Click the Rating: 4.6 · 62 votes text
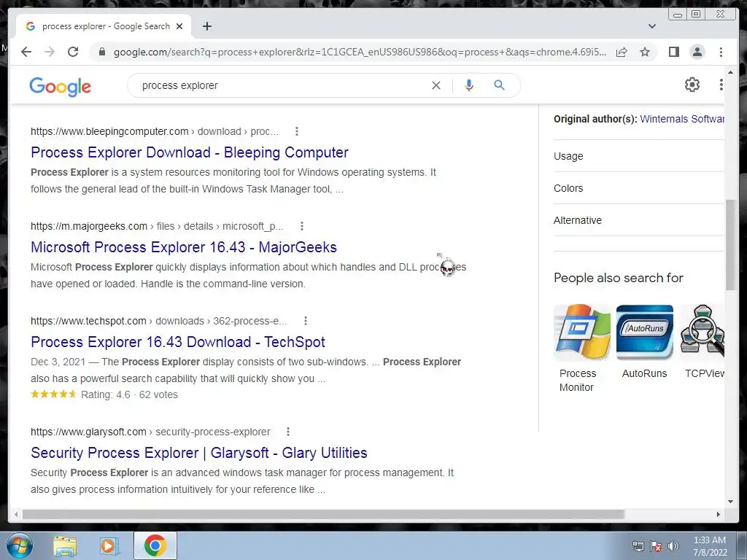Image resolution: width=747 pixels, height=560 pixels. 129,394
